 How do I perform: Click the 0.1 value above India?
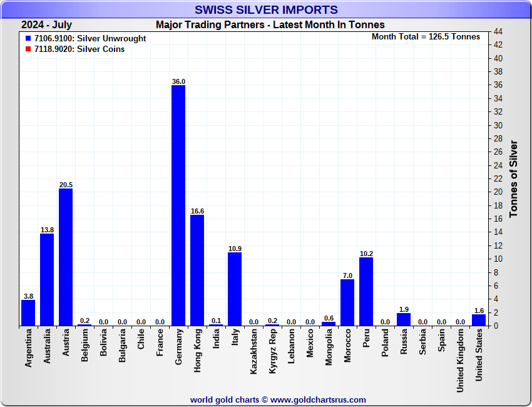[216, 321]
